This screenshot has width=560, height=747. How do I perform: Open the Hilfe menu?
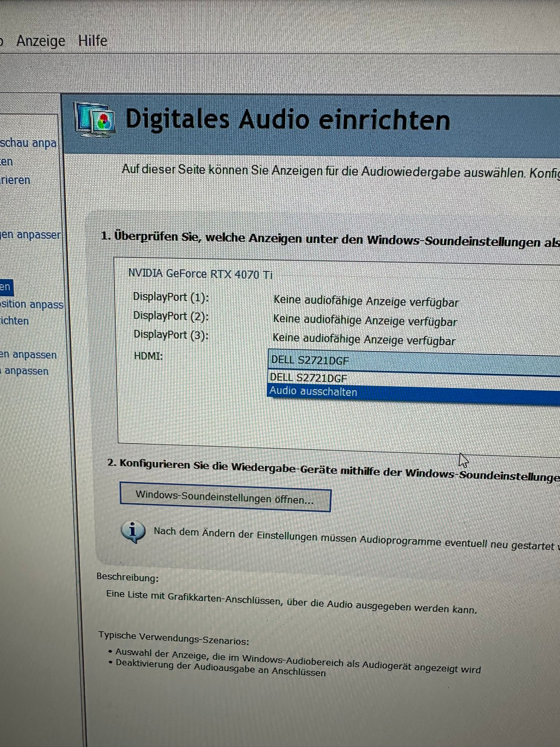coord(93,40)
